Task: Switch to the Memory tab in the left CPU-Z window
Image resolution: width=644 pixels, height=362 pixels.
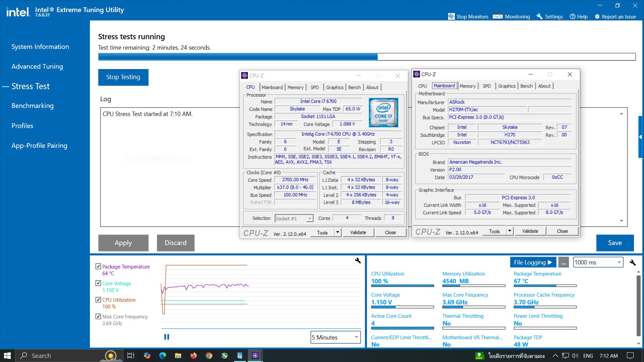Action: pos(295,87)
